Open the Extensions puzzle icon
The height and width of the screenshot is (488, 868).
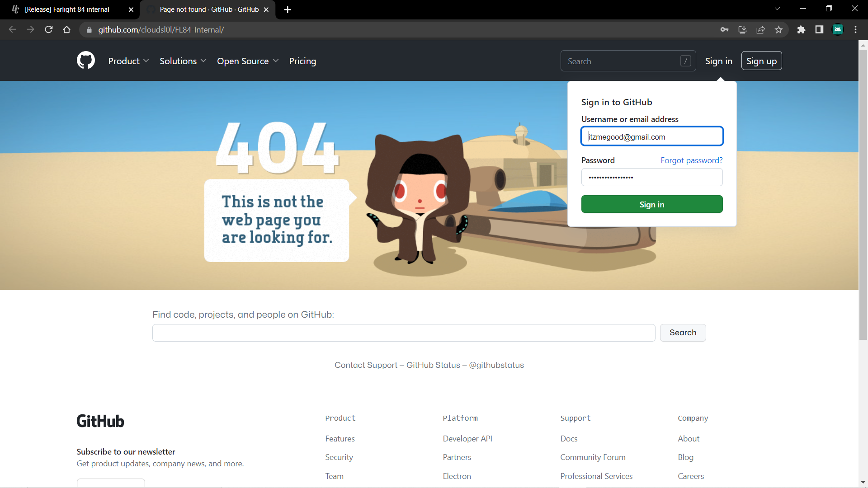[801, 30]
